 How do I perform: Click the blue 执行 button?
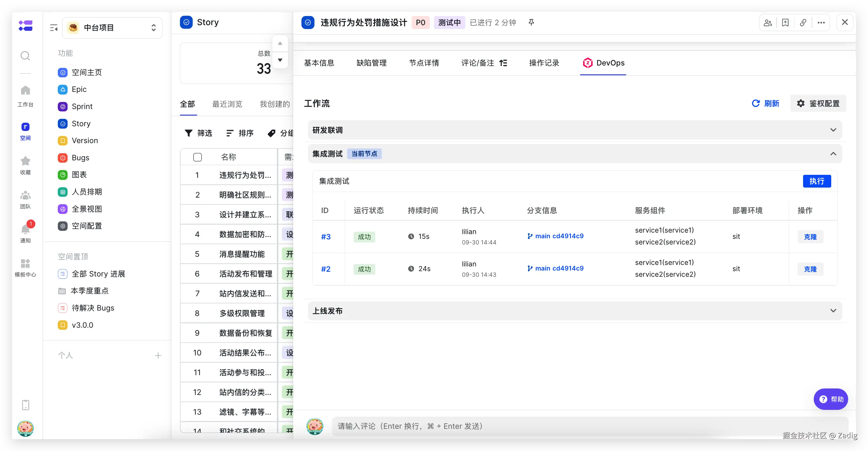(x=817, y=181)
